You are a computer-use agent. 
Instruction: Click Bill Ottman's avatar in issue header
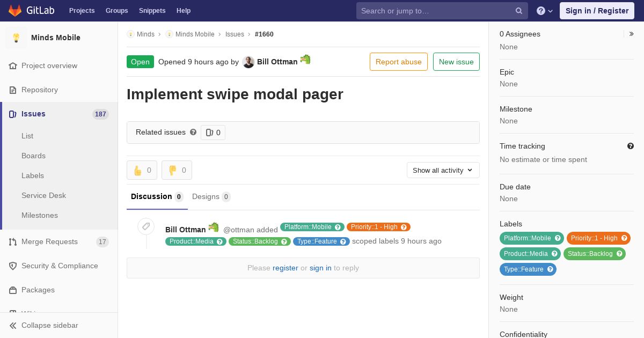point(248,62)
